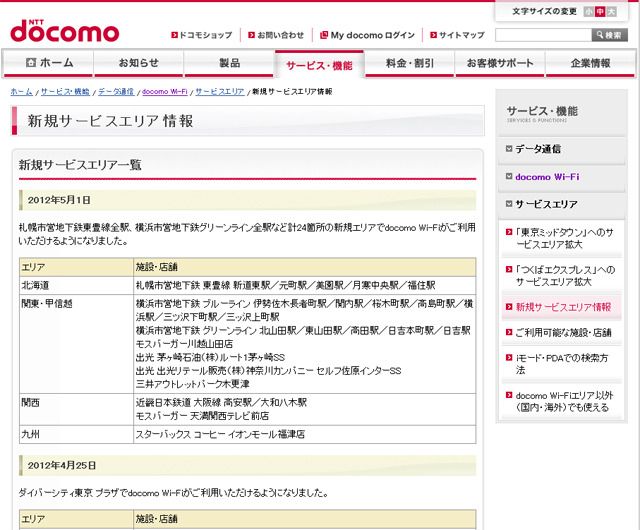This screenshot has width=640, height=530.
Task: Click breadcrumb link サービス・機能
Action: click(x=65, y=92)
